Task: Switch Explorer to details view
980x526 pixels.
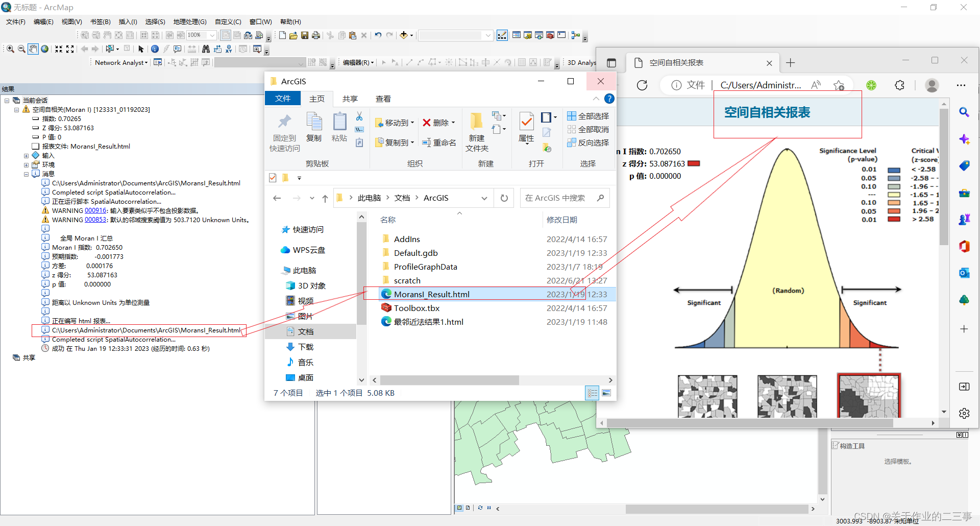Action: pos(593,393)
